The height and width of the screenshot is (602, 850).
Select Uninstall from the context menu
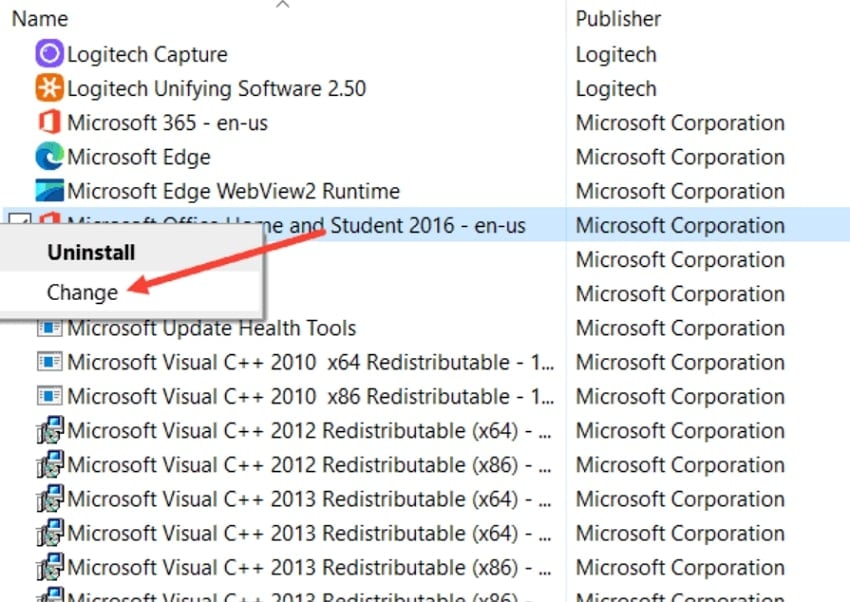point(91,252)
